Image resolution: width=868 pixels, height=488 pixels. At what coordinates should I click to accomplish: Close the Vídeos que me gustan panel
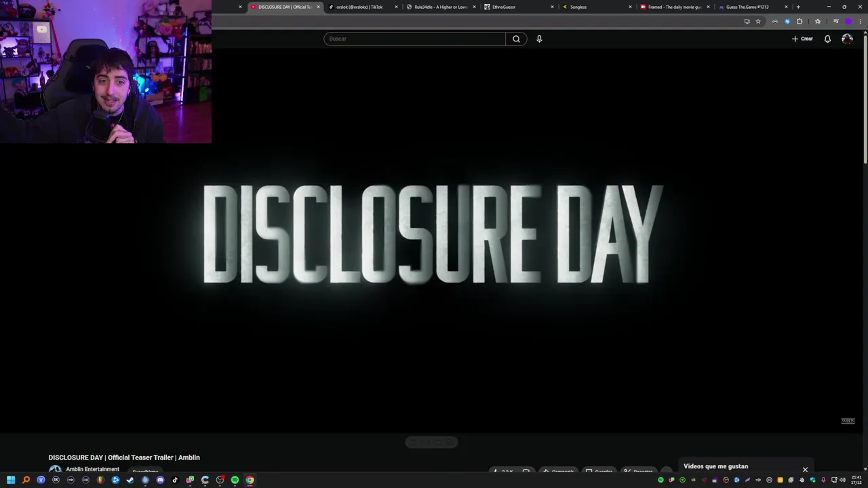point(805,469)
